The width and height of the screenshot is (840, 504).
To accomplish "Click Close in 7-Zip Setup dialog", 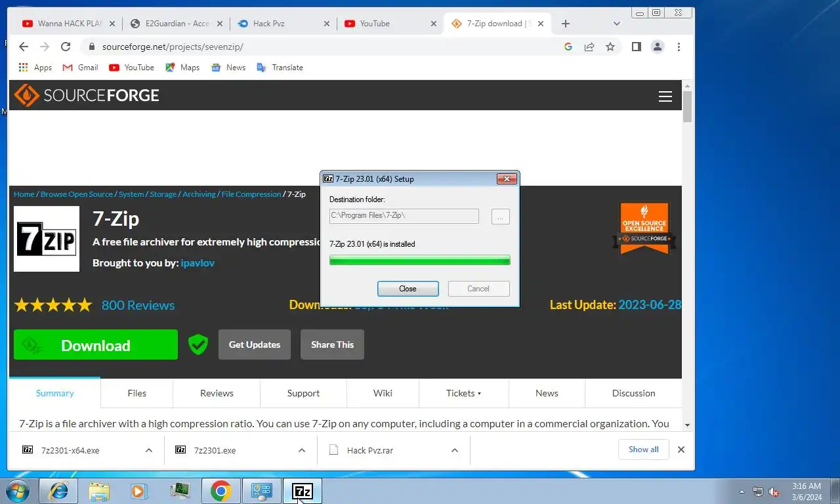I will coord(408,289).
